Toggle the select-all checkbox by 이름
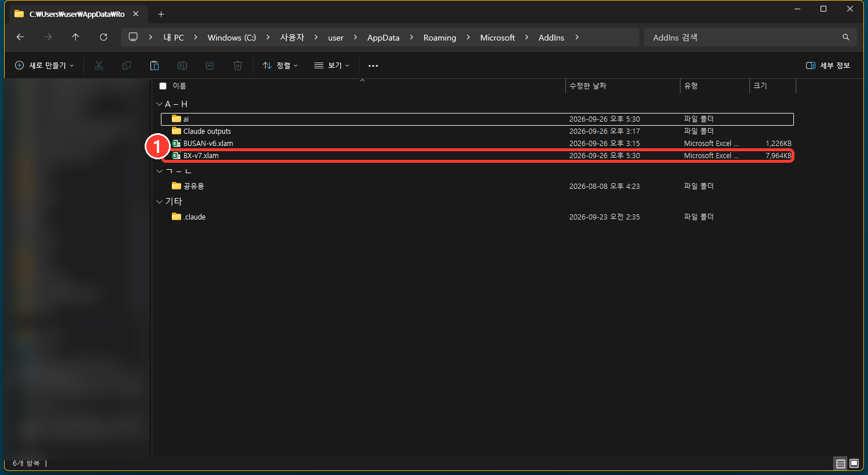Viewport: 868px width, 475px height. pos(163,86)
